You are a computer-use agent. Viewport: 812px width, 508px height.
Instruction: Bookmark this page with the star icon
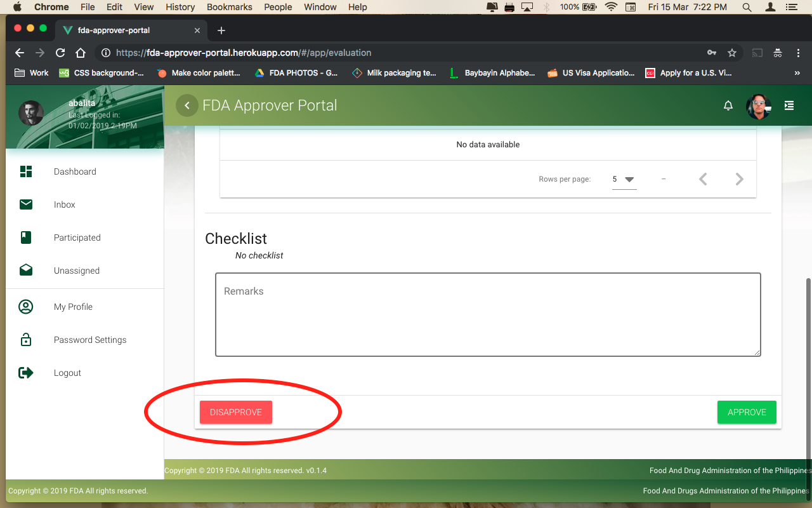click(732, 53)
